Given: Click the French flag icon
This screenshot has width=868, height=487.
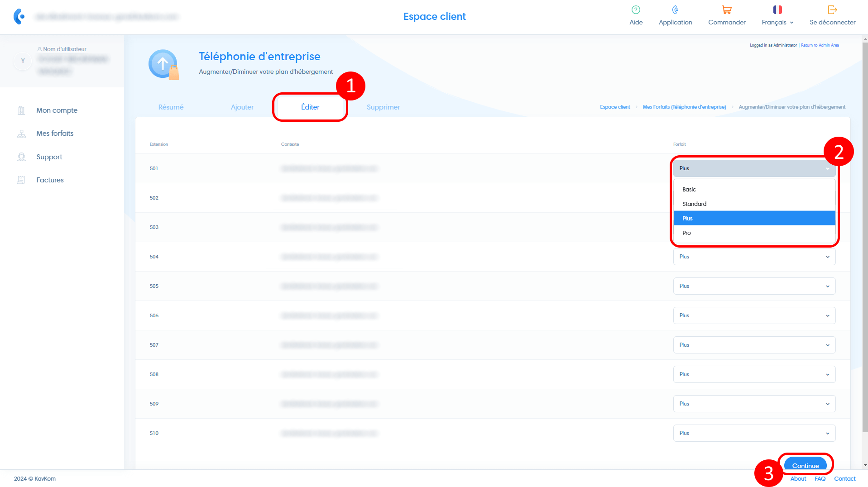Looking at the screenshot, I should click(777, 10).
